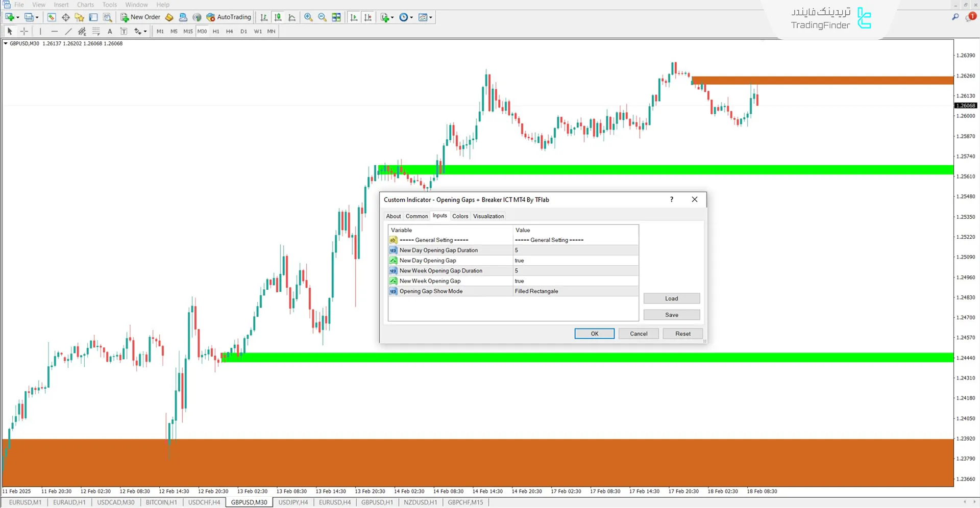The image size is (980, 508).
Task: Toggle AutoTrading on
Action: point(228,17)
